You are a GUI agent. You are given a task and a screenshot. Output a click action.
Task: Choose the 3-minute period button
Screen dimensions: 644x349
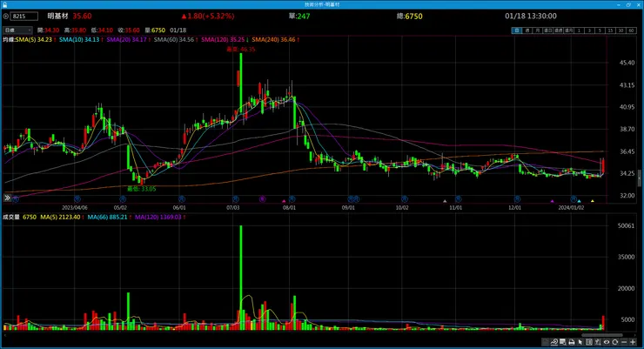coord(589,30)
